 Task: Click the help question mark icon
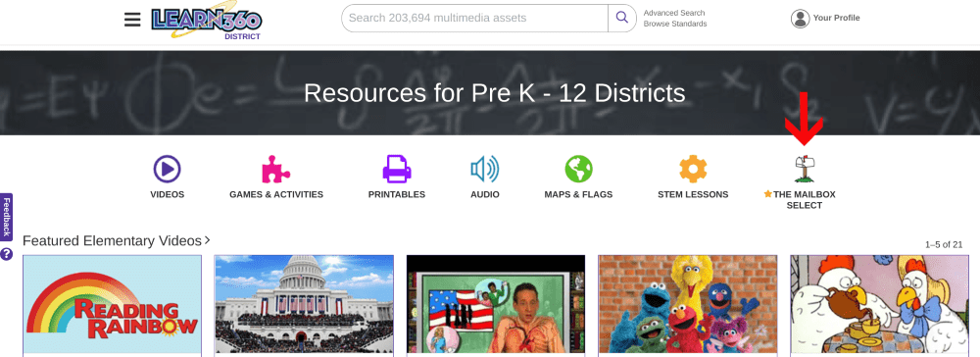[6, 254]
